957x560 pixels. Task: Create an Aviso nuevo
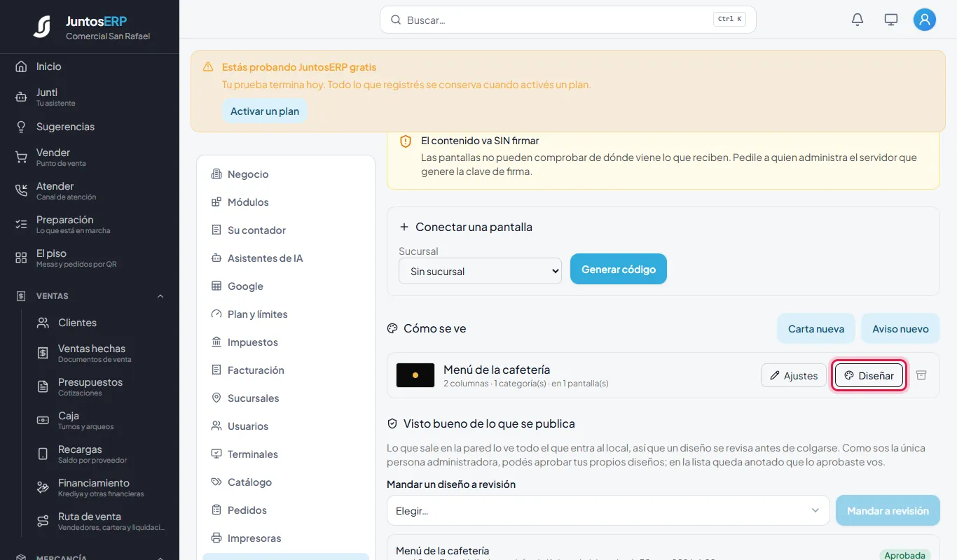click(x=900, y=328)
